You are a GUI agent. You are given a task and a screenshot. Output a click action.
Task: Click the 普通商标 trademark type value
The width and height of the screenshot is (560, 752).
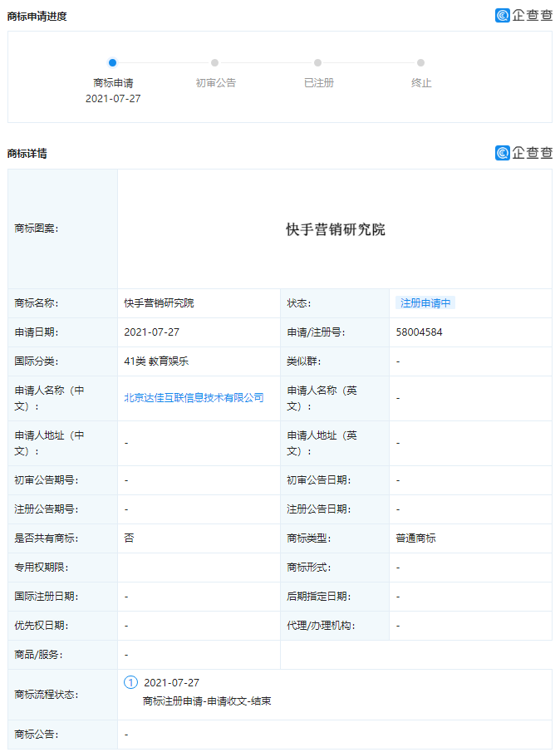tap(415, 538)
